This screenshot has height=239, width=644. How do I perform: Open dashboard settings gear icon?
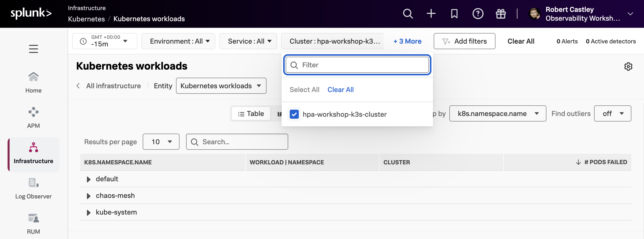(628, 66)
